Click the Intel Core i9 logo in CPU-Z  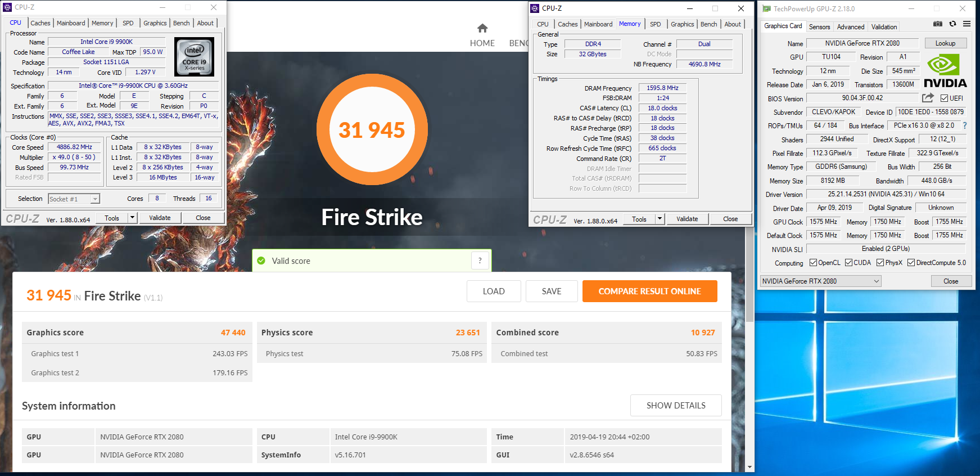(194, 57)
